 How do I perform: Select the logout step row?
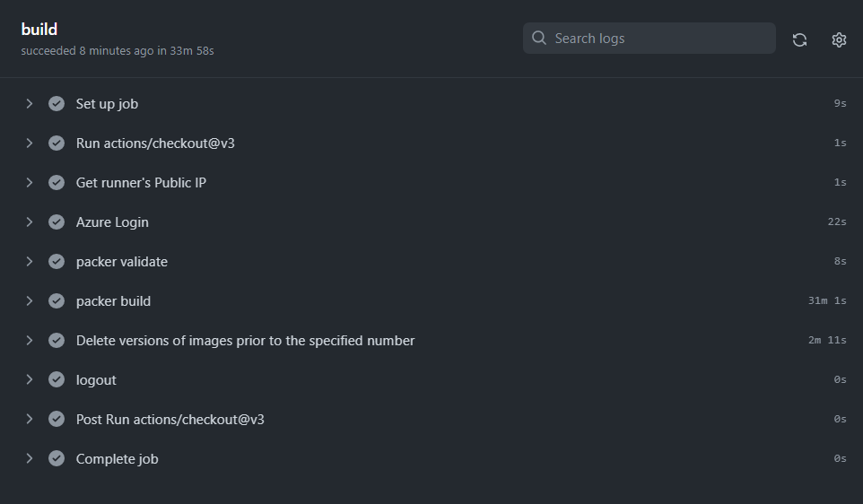click(x=96, y=380)
